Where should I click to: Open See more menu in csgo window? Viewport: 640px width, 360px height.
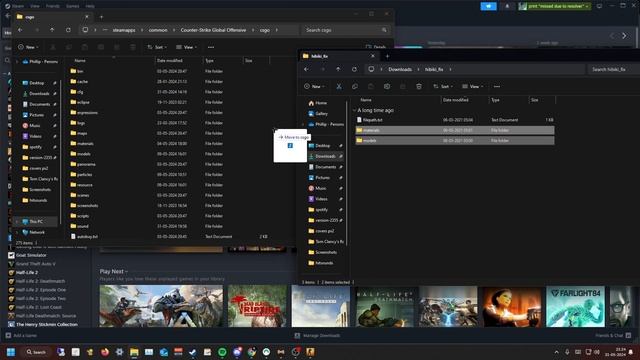211,47
